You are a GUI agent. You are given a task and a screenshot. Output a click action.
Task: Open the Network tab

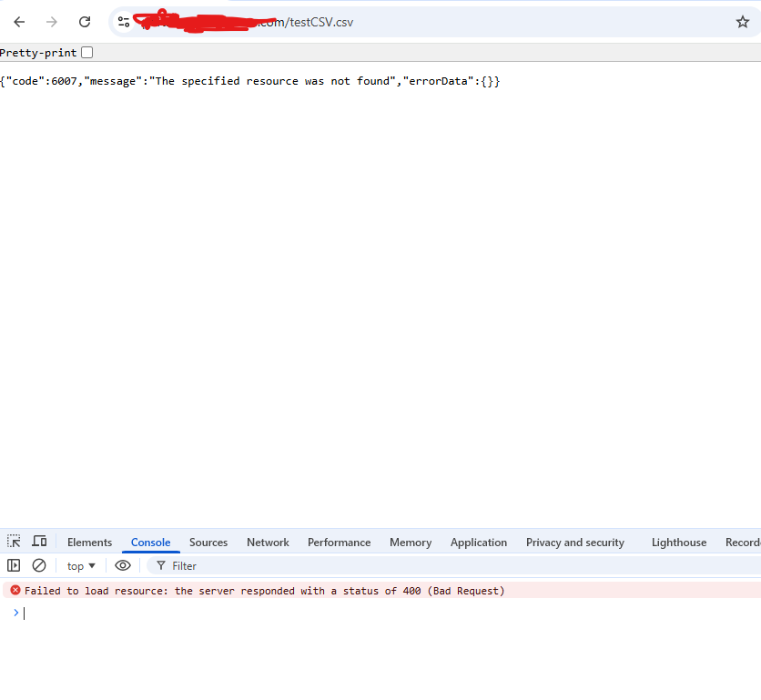tap(268, 543)
